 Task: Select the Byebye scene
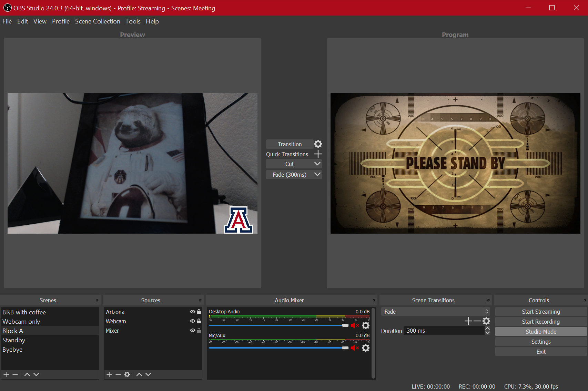(50, 349)
